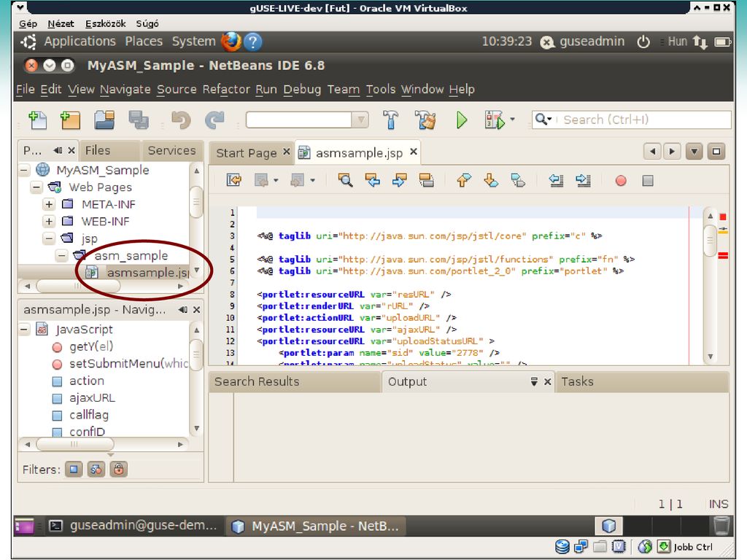Expand the META-INF folder
The height and width of the screenshot is (560, 747).
click(x=49, y=204)
